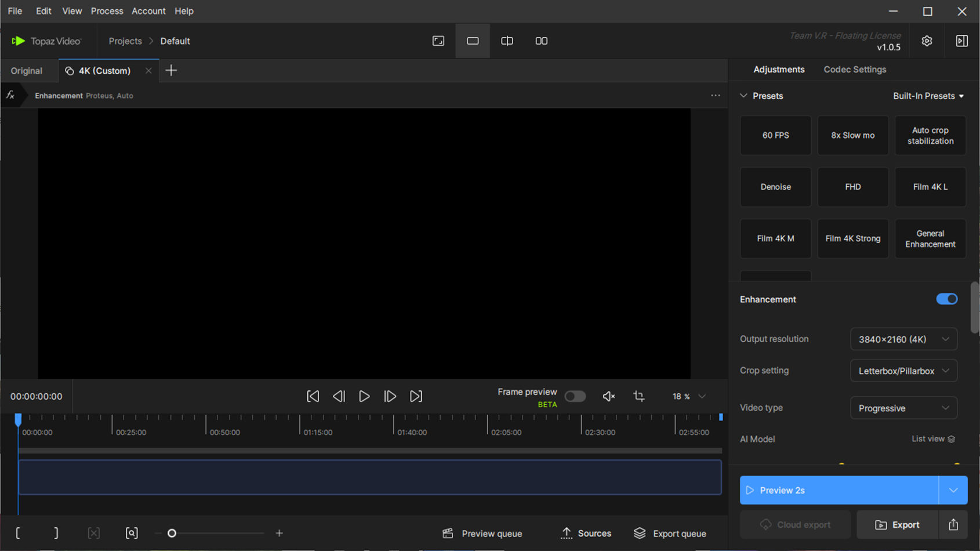Mute the preview audio
Screen dimensions: 980x551
(608, 396)
